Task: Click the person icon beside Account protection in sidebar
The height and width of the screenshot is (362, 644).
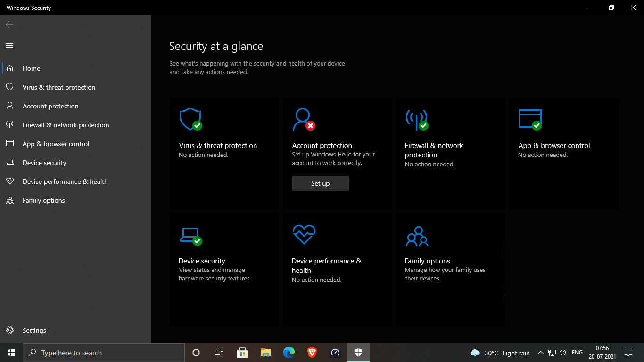Action: 9,106
